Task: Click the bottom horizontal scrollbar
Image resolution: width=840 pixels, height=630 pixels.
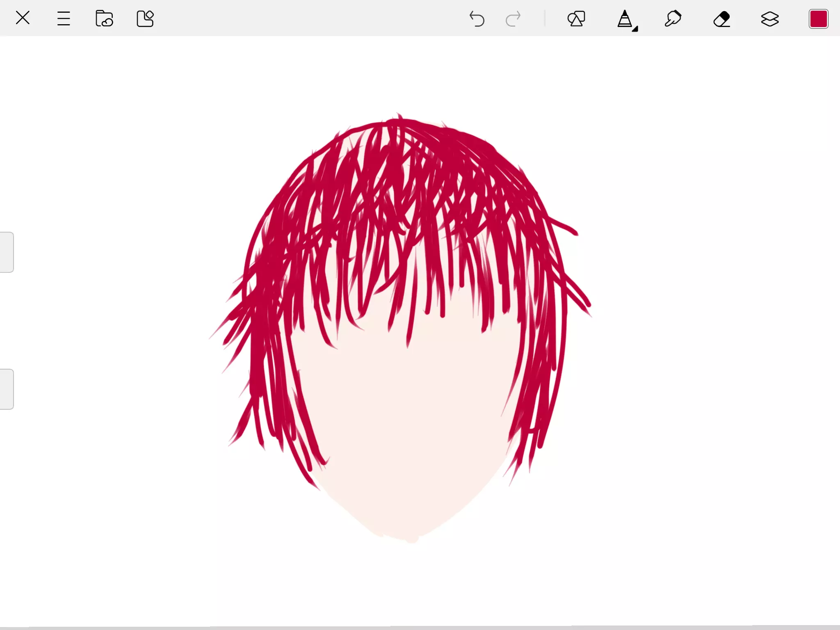Action: click(x=420, y=628)
